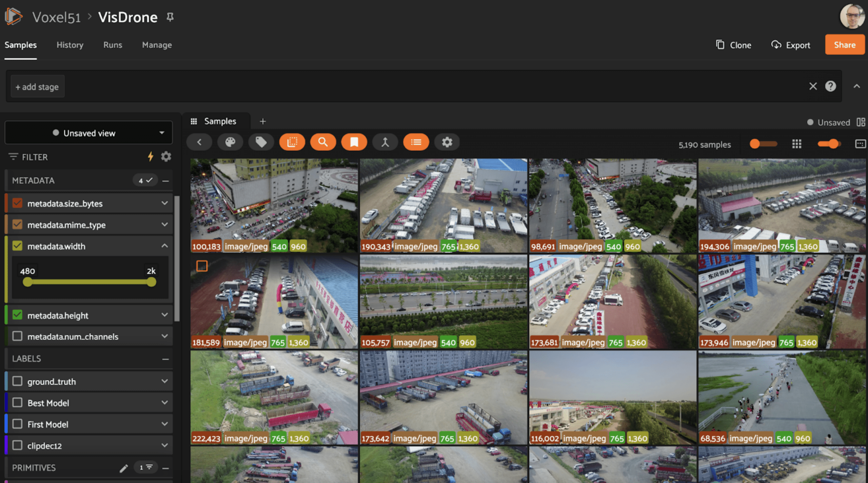The height and width of the screenshot is (483, 868).
Task: Open sidebar filter settings gear
Action: [166, 156]
